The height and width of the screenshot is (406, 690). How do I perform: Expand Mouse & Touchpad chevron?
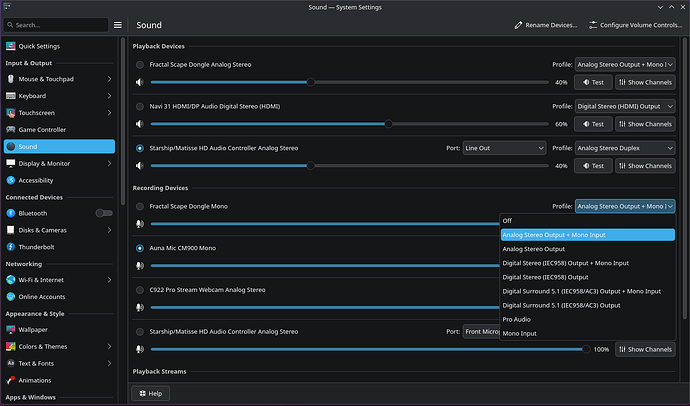pyautogui.click(x=109, y=79)
